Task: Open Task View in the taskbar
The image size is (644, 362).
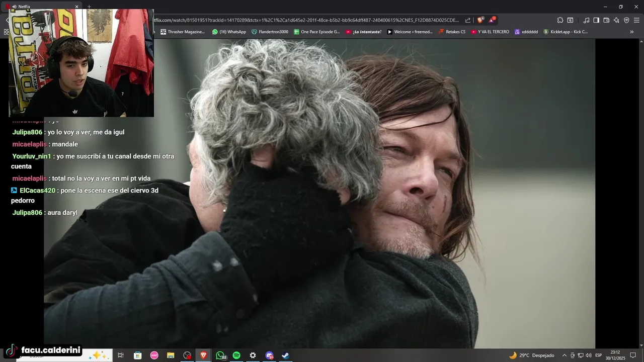Action: coord(121,355)
